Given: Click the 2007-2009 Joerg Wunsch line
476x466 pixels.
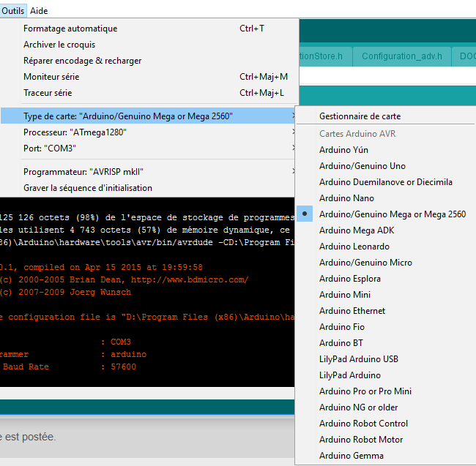Looking at the screenshot, I should coord(66,292).
